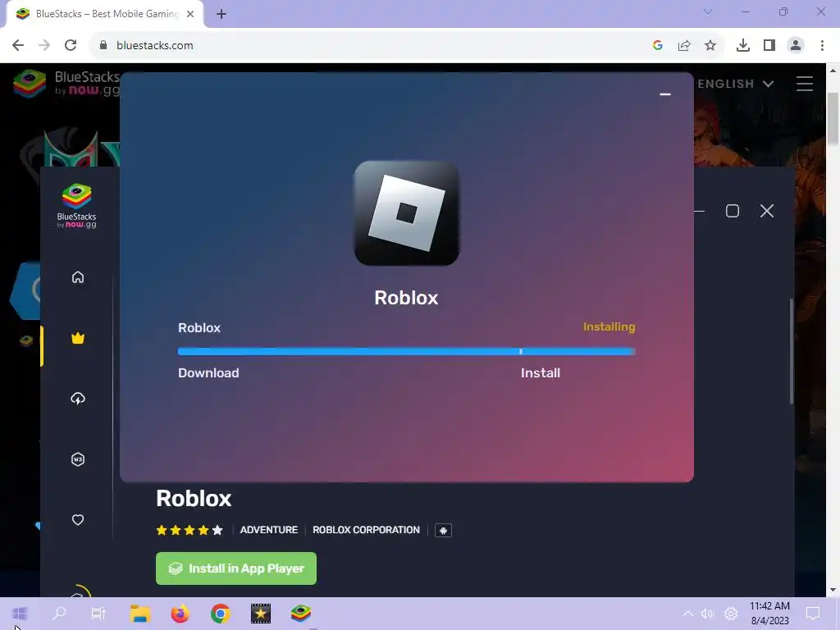The height and width of the screenshot is (630, 840).
Task: Close the BlueStacks browser tab
Action: pos(190,15)
